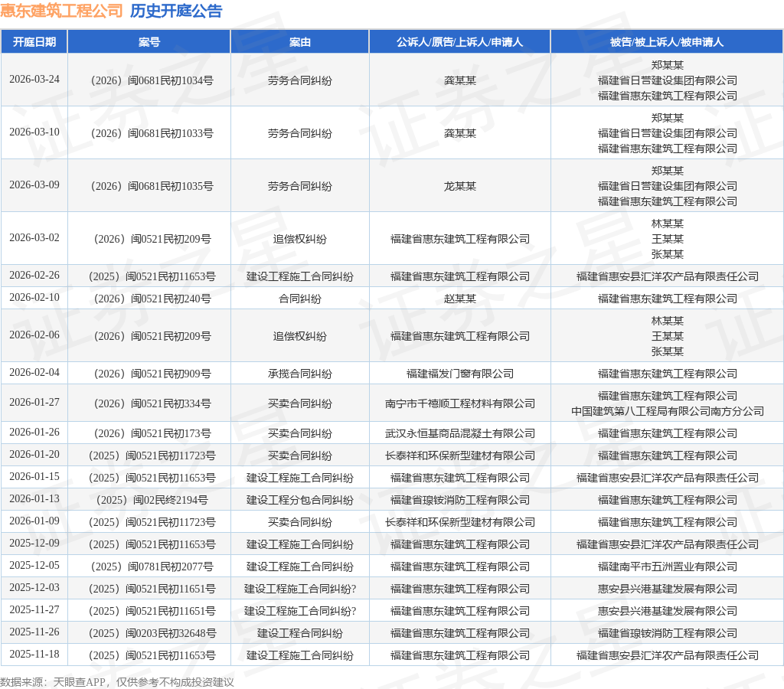
Task: Click case number (2025)闽0203民初32648号
Action: point(152,634)
